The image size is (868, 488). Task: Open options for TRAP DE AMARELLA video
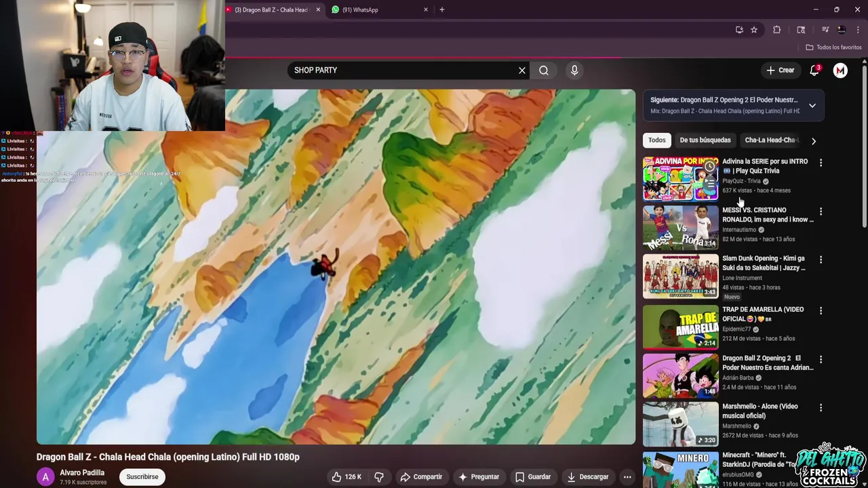pyautogui.click(x=821, y=311)
